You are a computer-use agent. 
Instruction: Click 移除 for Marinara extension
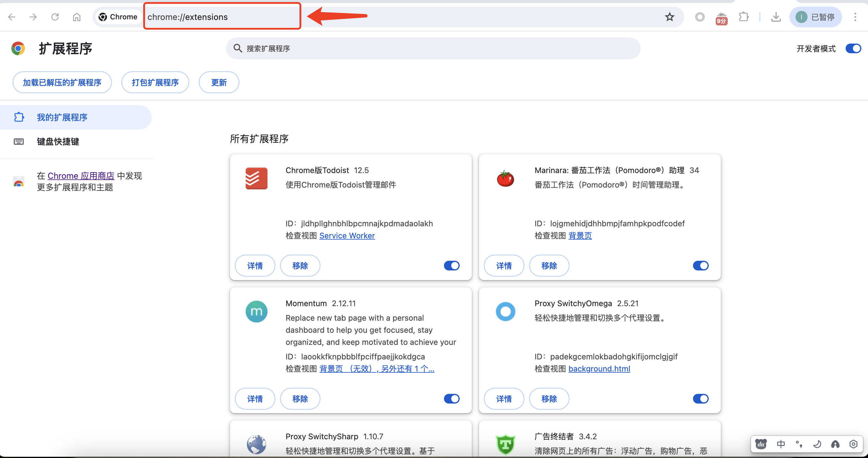549,266
